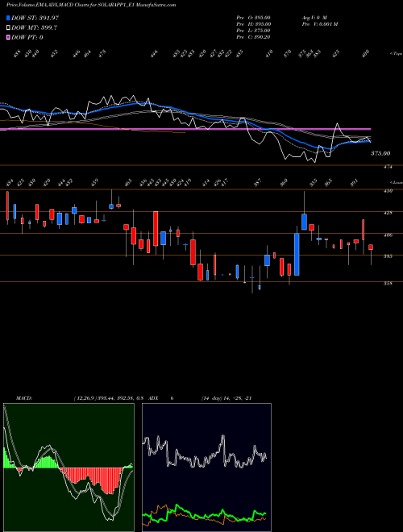The width and height of the screenshot is (403, 532).
Task: Click the white DOW MT legend swatch
Action: tap(9, 28)
